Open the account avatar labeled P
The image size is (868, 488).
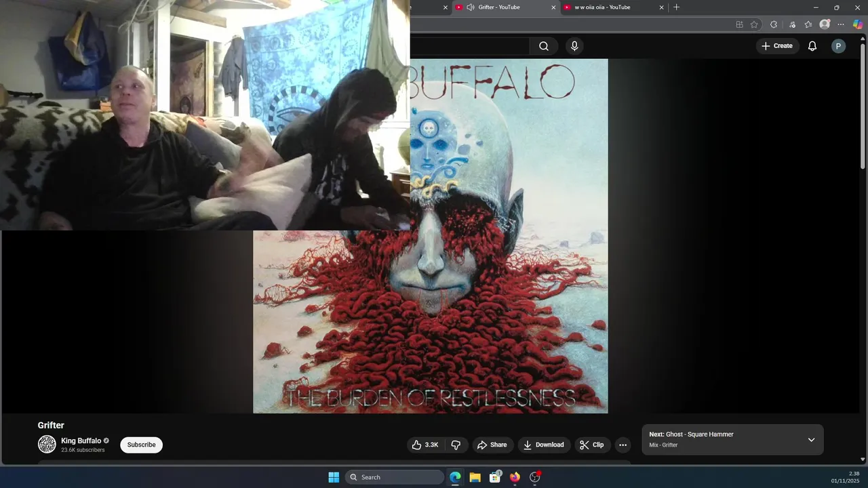pyautogui.click(x=839, y=46)
